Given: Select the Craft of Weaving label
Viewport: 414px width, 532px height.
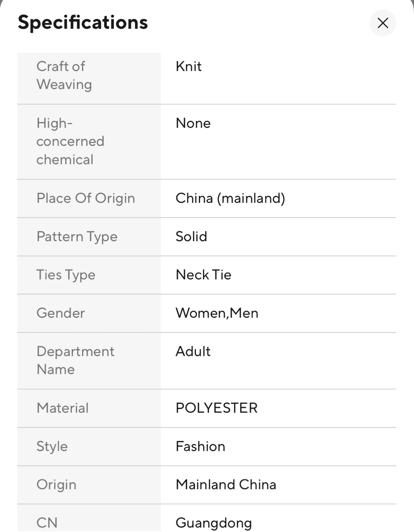Looking at the screenshot, I should click(64, 75).
